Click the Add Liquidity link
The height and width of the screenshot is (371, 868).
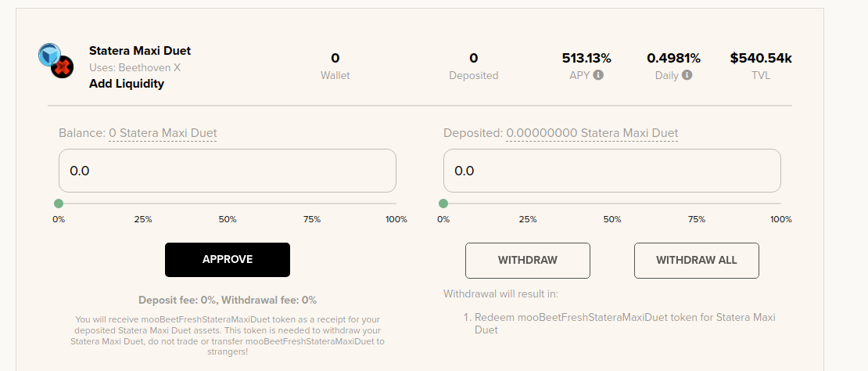point(127,84)
